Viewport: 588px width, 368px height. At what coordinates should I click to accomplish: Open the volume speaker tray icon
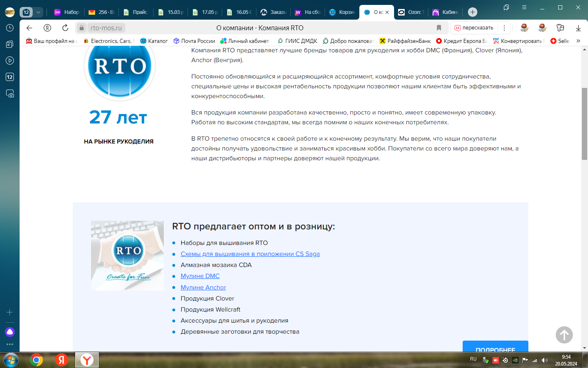[x=545, y=360]
